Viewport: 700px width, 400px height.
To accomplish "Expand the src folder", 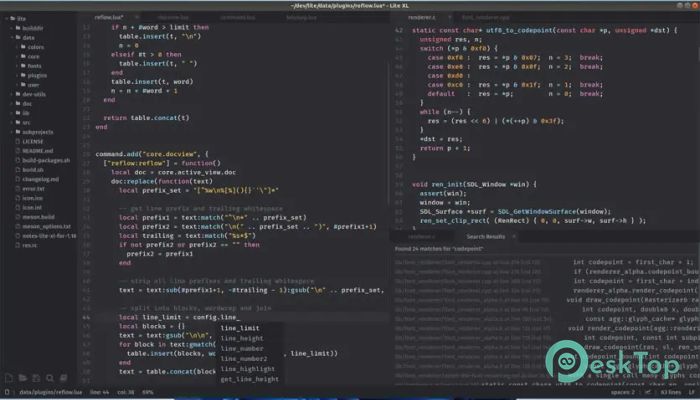I will [x=12, y=122].
